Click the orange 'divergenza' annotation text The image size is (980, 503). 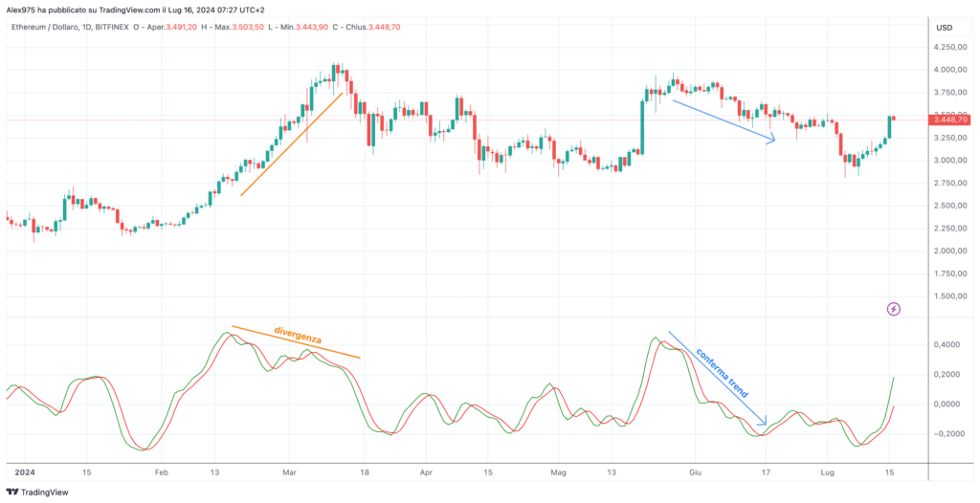pyautogui.click(x=298, y=337)
